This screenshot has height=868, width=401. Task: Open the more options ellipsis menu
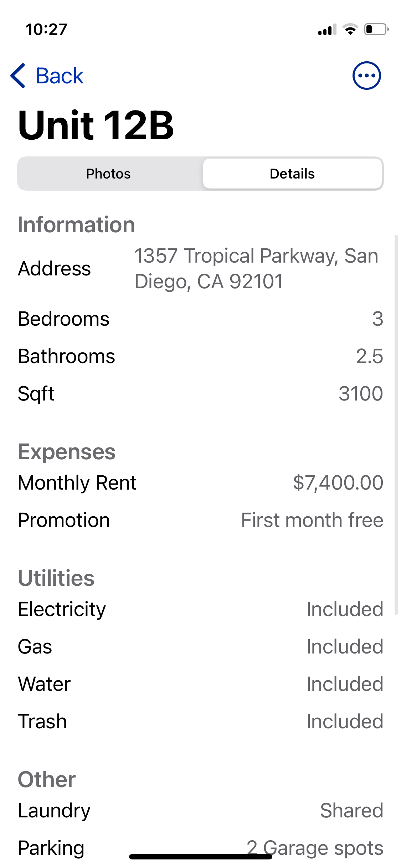(x=366, y=76)
